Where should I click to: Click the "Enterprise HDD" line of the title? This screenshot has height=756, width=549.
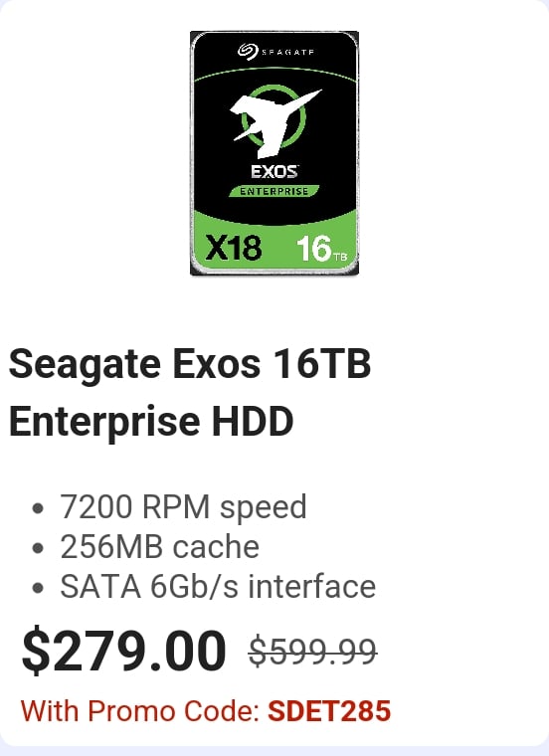(x=151, y=423)
